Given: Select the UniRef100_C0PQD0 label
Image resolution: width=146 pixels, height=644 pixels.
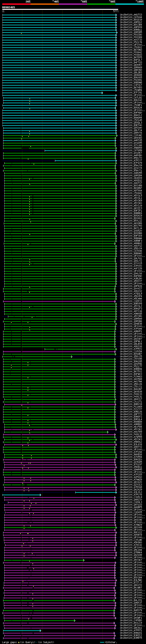Looking at the screenshot, I should [x=131, y=620].
